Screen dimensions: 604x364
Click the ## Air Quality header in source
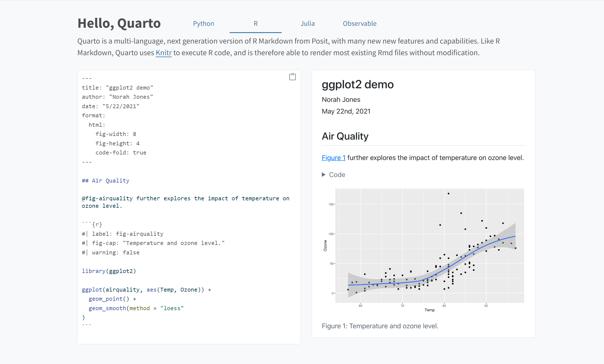105,180
